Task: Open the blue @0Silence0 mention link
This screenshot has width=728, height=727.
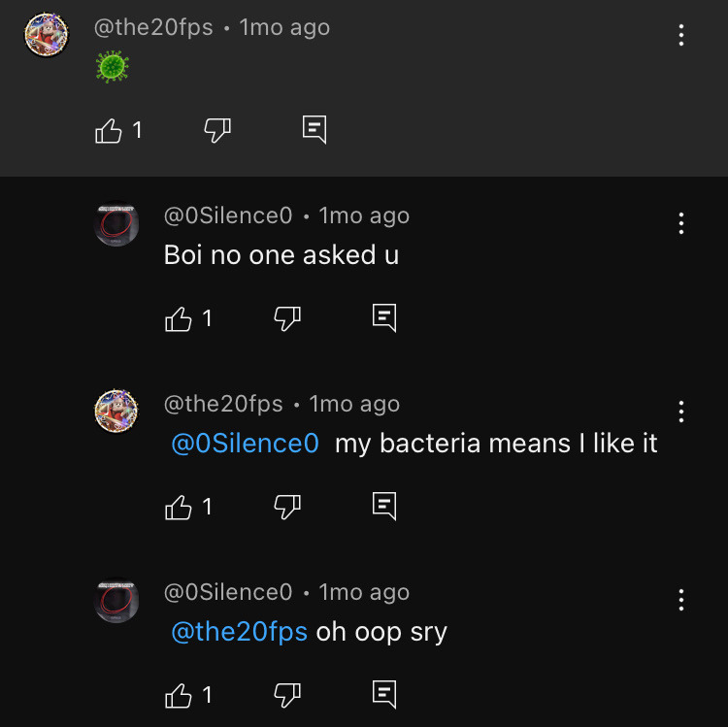Action: point(245,444)
